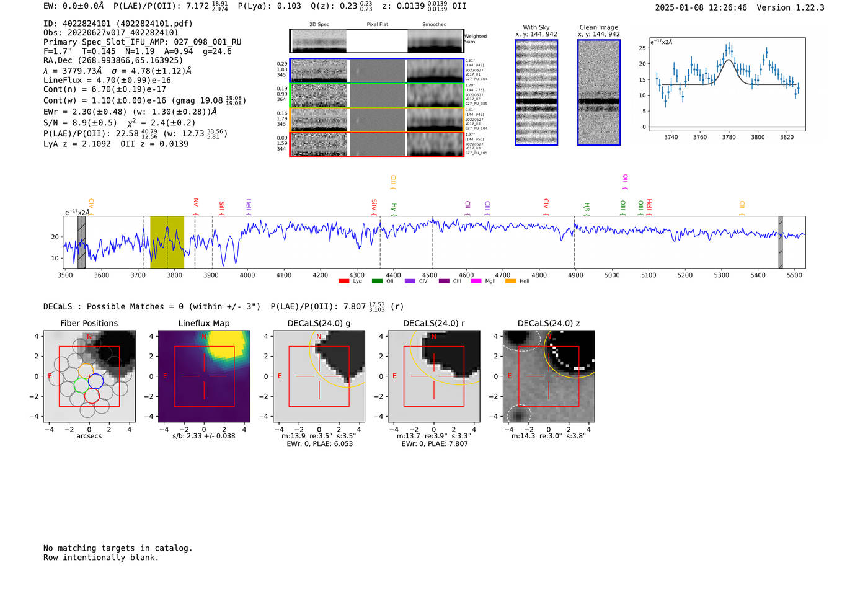Click the Cont(n) = 6.70(±0.19)e-17 text

click(x=105, y=89)
